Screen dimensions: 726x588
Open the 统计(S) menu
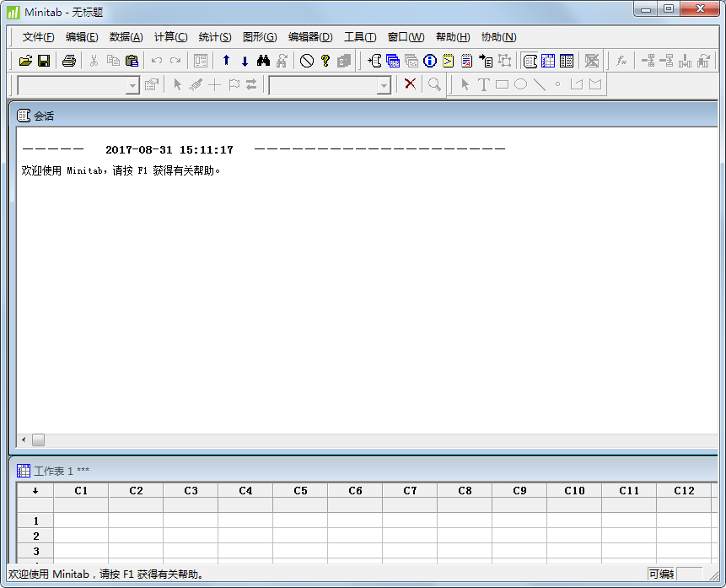pos(215,37)
